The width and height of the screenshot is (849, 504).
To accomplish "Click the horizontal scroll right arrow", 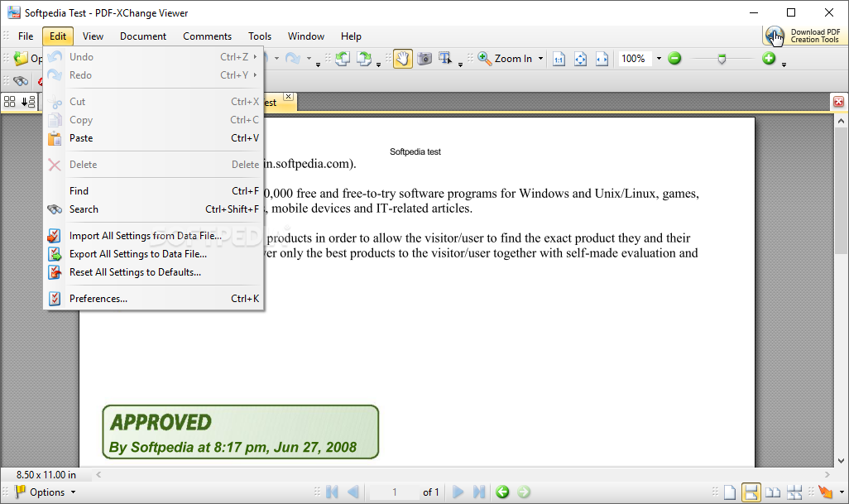I will [x=827, y=475].
